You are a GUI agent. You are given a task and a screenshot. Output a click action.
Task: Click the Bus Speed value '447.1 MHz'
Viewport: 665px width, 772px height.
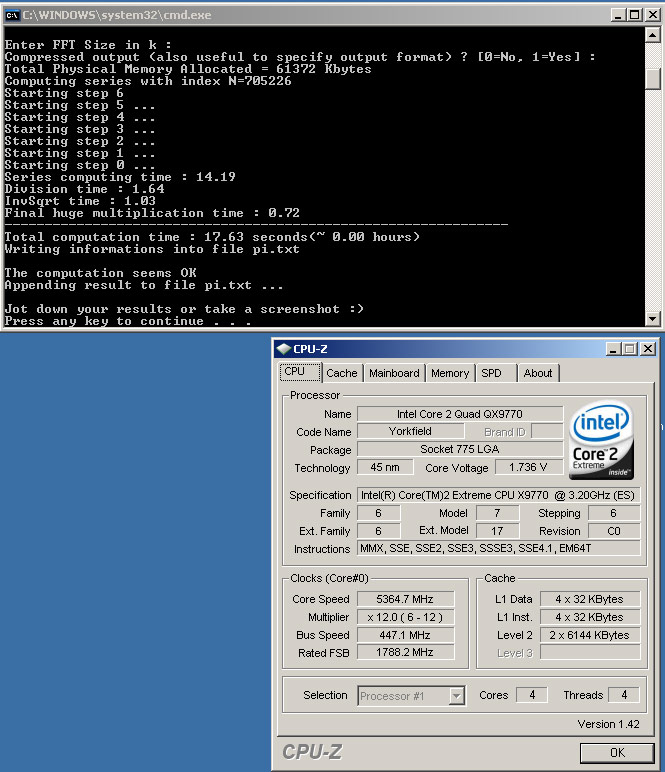(405, 635)
